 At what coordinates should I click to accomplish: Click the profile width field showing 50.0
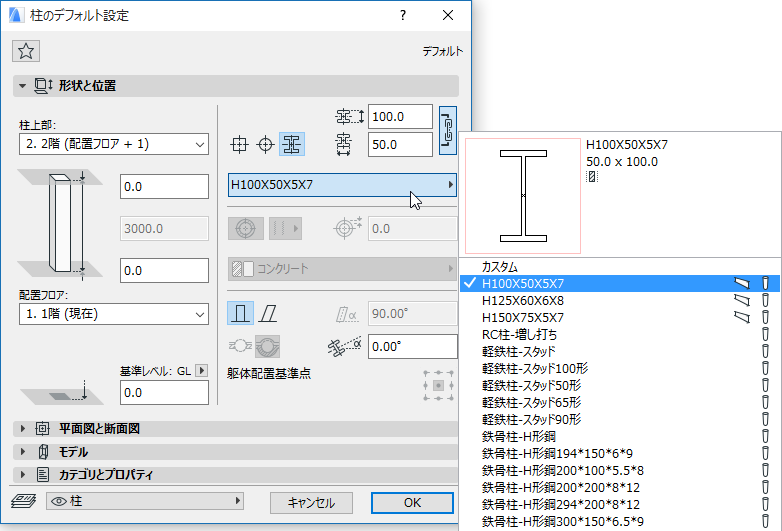(x=400, y=145)
